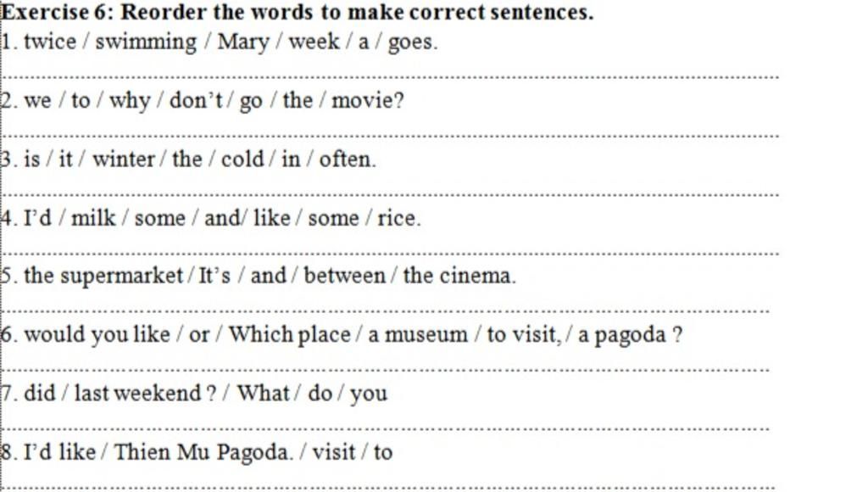Click 'the supermarket' in sentence 5
Image resolution: width=868 pixels, height=492 pixels.
[x=103, y=276]
